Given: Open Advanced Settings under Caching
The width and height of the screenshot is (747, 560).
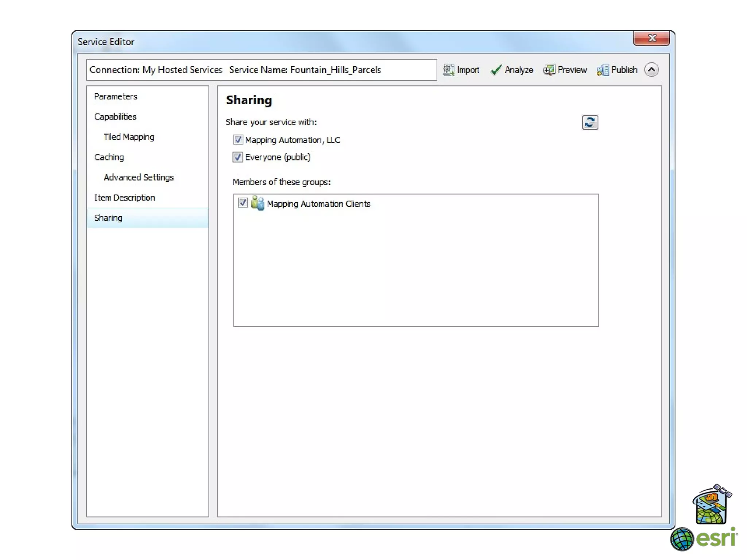Looking at the screenshot, I should coord(139,177).
